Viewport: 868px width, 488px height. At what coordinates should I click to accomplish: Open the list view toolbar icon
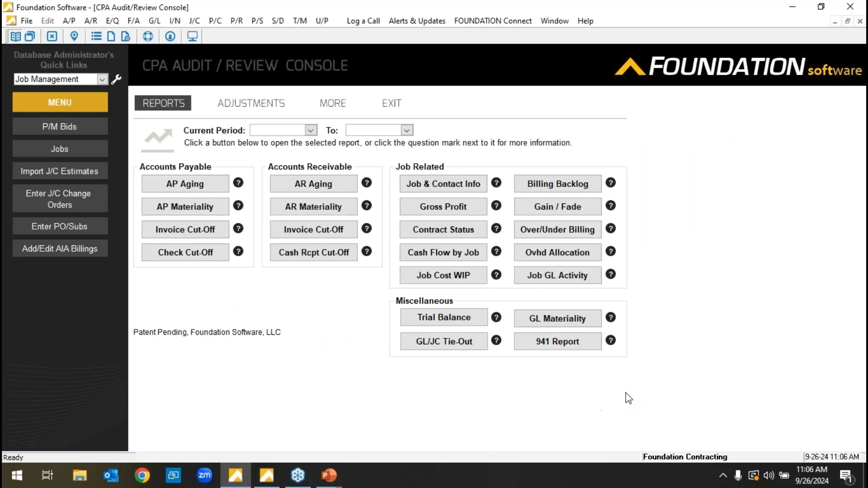click(x=96, y=36)
